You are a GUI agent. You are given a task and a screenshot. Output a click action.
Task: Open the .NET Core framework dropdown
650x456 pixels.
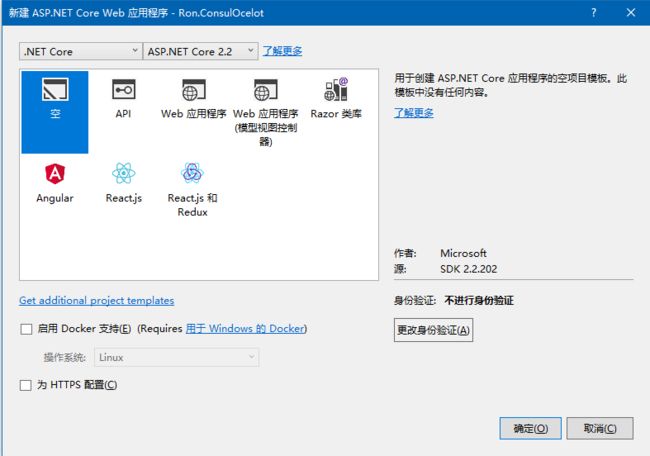pos(81,51)
